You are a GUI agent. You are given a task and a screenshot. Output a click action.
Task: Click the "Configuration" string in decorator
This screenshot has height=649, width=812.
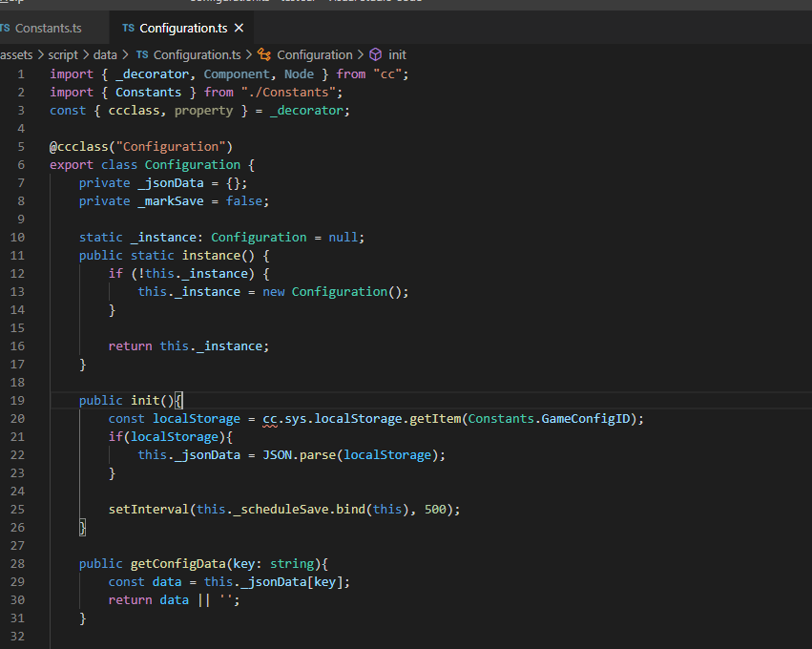tap(171, 147)
